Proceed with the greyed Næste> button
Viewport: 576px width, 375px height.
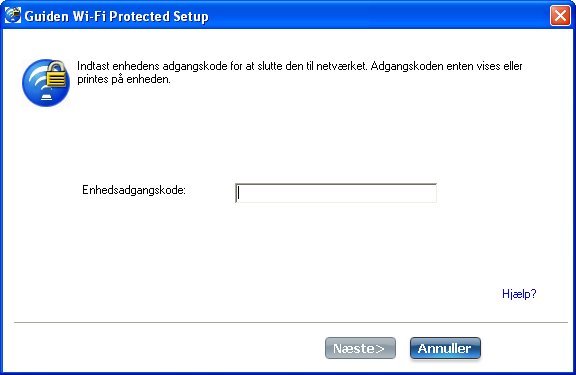click(x=360, y=348)
